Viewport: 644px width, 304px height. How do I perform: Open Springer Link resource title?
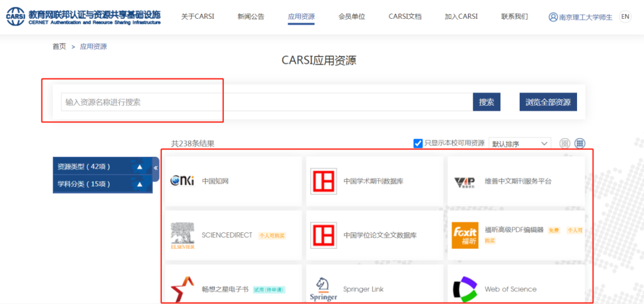coord(363,289)
